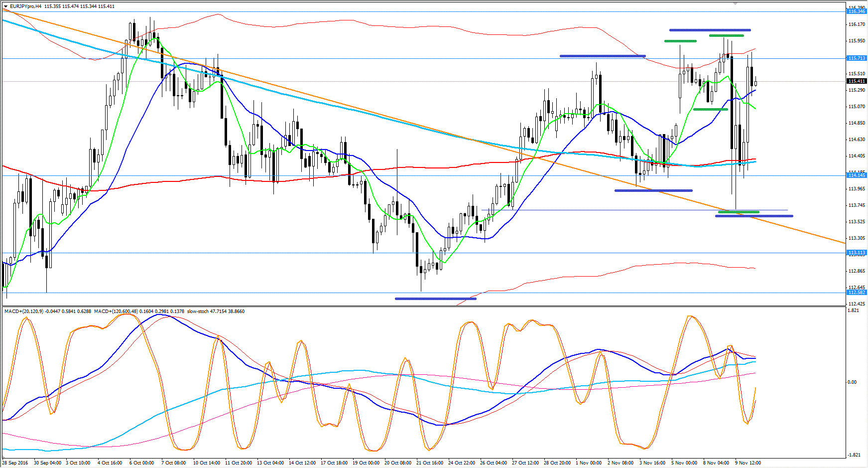Click the 9 Nov 12:00 time label

point(748,463)
